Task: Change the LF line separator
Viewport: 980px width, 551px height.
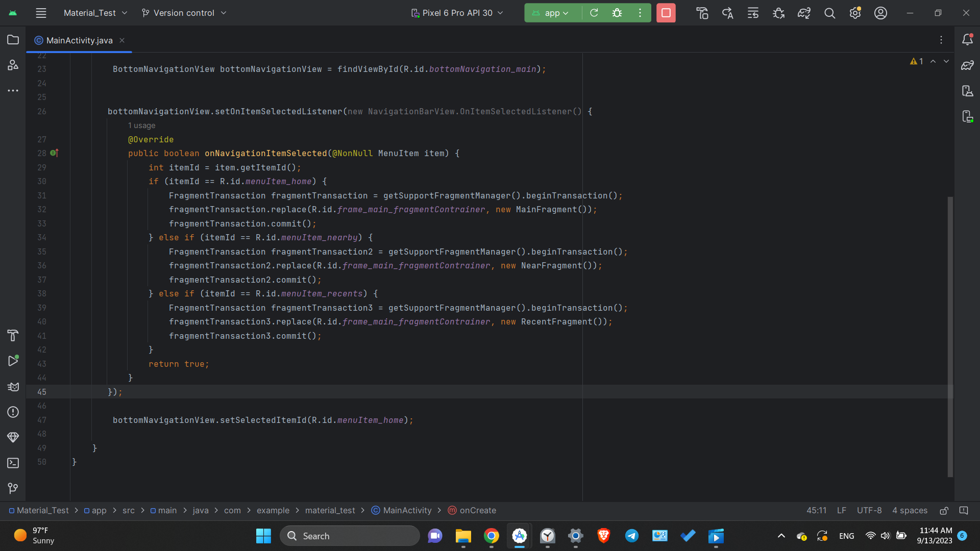Action: coord(842,510)
